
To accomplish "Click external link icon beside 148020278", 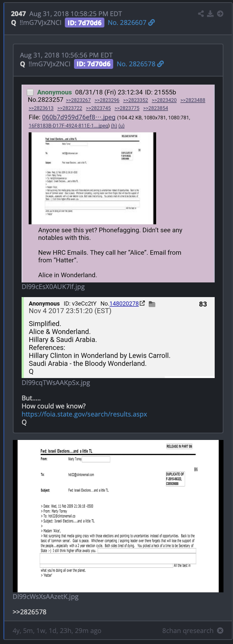I will [x=142, y=303].
